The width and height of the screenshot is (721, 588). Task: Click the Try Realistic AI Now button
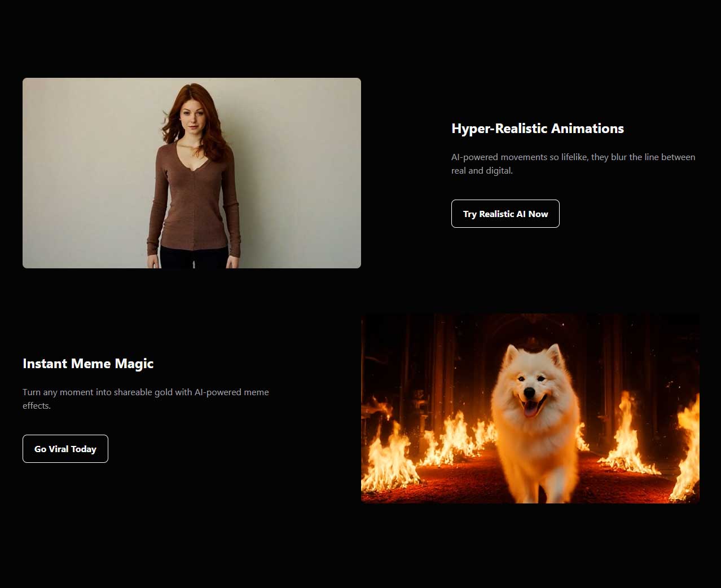tap(505, 214)
